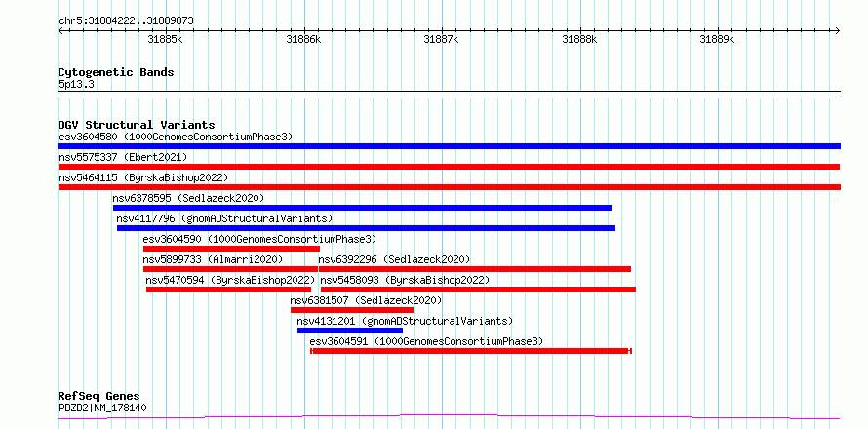
Task: Click the red nsv6392296 Sedlazeck2020 bar
Action: coord(475,269)
